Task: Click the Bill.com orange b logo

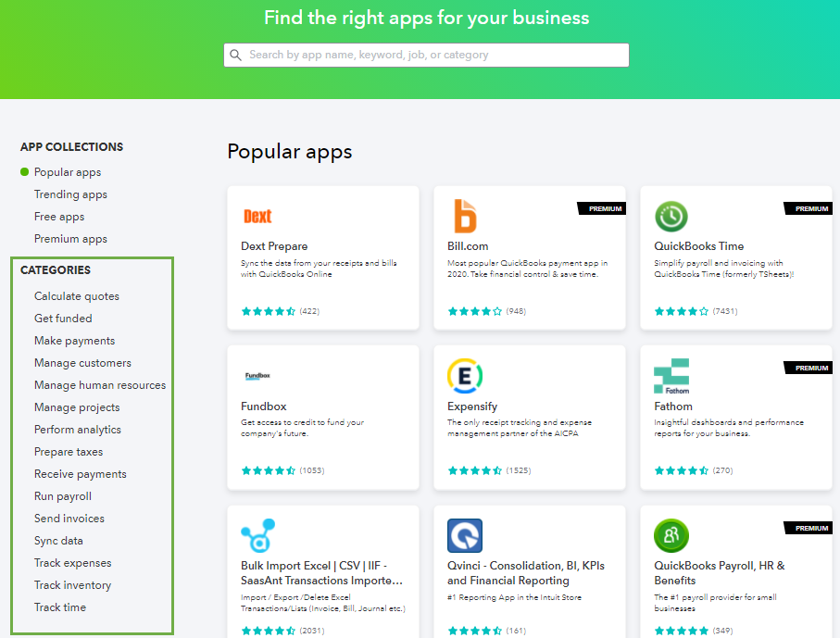Action: click(465, 216)
